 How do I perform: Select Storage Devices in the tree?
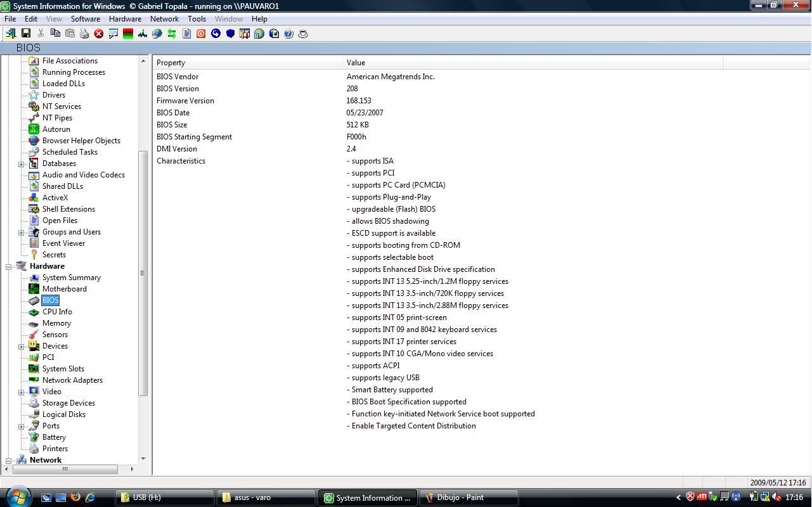(x=68, y=403)
